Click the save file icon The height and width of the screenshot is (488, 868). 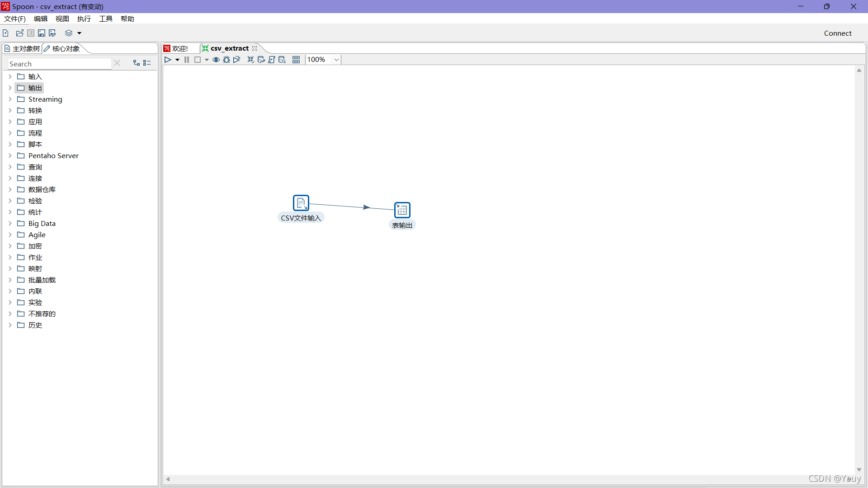tap(42, 33)
